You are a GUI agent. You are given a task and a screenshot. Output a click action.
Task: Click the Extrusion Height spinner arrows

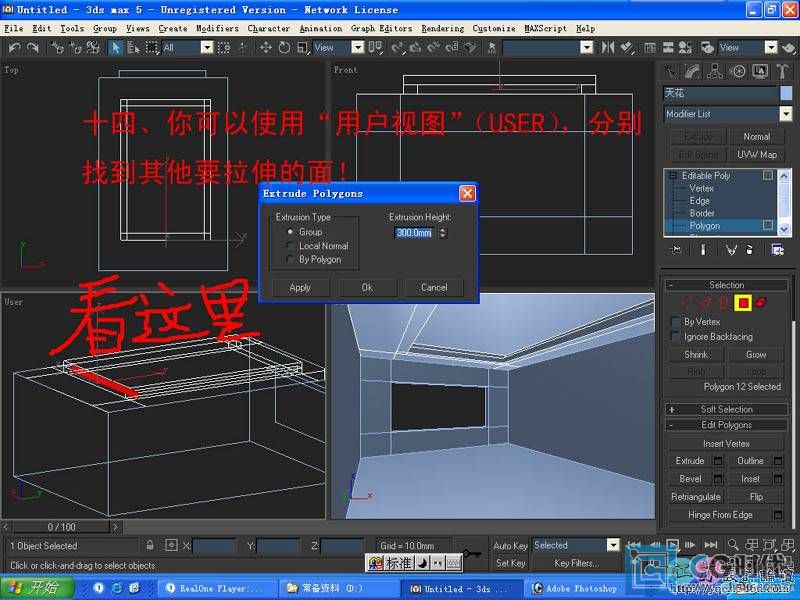coord(443,233)
